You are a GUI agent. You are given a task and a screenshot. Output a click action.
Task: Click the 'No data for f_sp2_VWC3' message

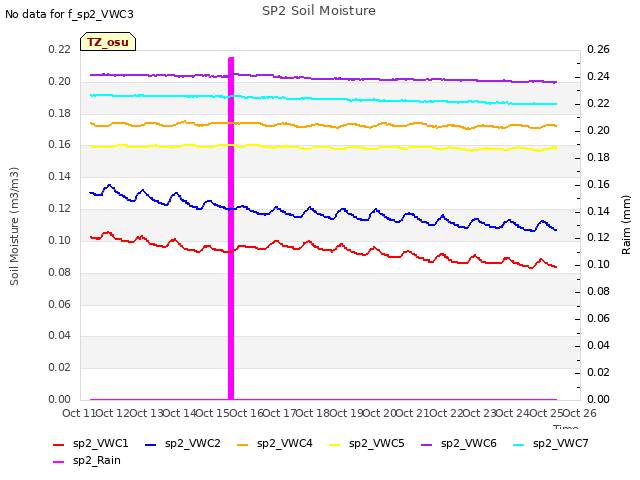click(x=69, y=14)
